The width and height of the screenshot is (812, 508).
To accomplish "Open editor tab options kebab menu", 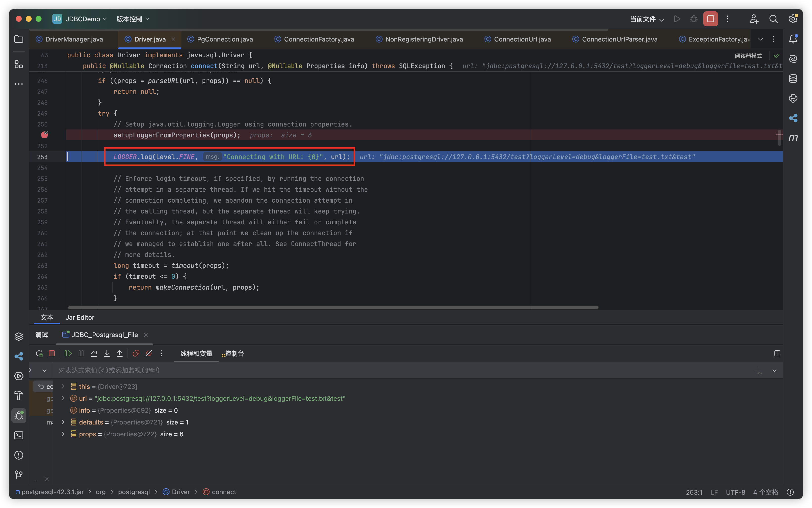I will tap(773, 39).
